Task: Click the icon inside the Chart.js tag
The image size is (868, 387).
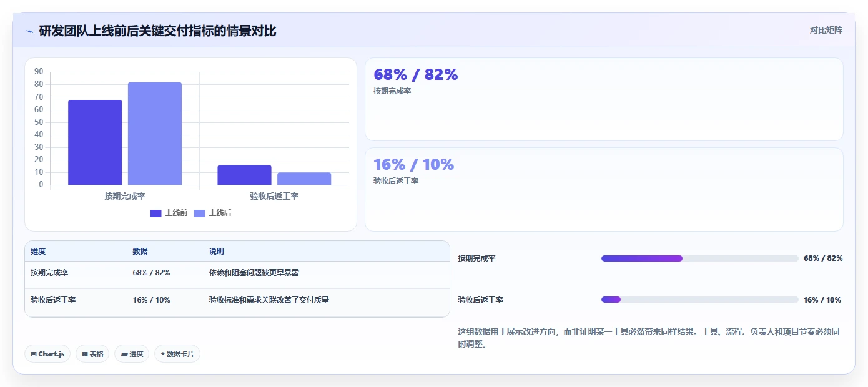Action: [34, 355]
